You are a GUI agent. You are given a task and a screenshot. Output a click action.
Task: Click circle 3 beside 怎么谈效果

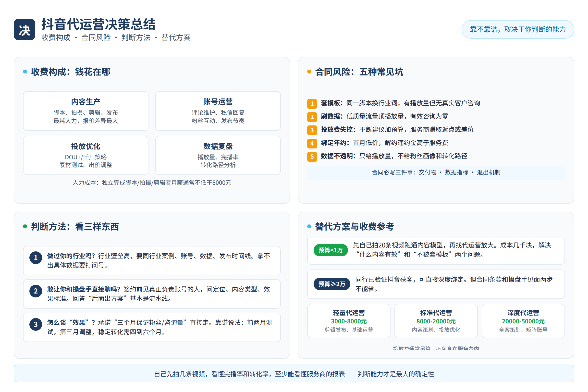(36, 324)
